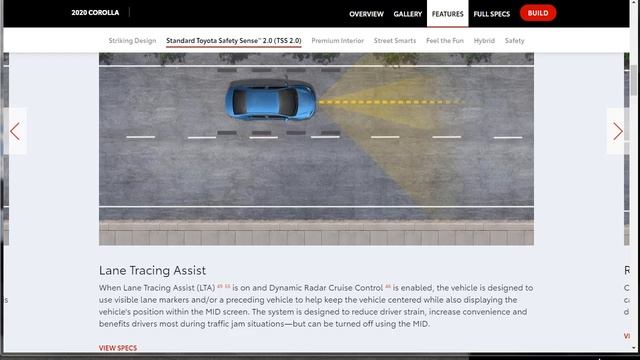Open the footnote after Dynamic Radar Cruise Control
This screenshot has height=360, width=640.
pyautogui.click(x=388, y=286)
